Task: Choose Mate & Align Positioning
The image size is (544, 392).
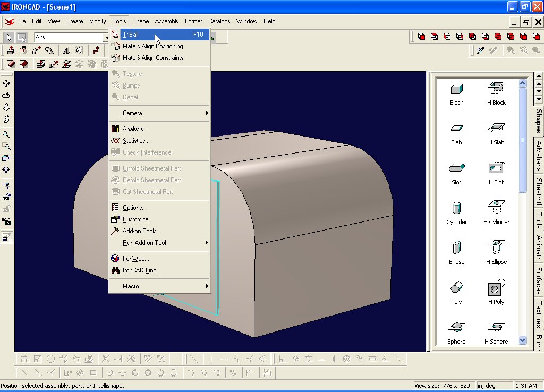Action: [x=159, y=46]
